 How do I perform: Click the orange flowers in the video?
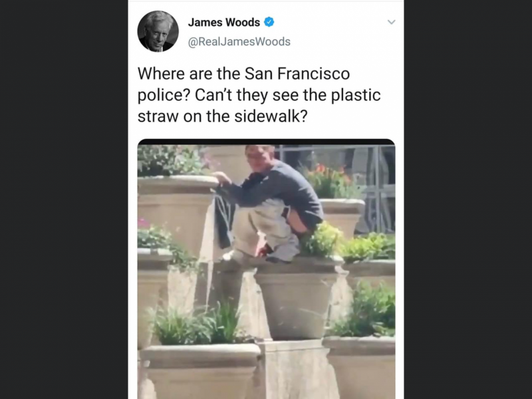[x=327, y=170]
